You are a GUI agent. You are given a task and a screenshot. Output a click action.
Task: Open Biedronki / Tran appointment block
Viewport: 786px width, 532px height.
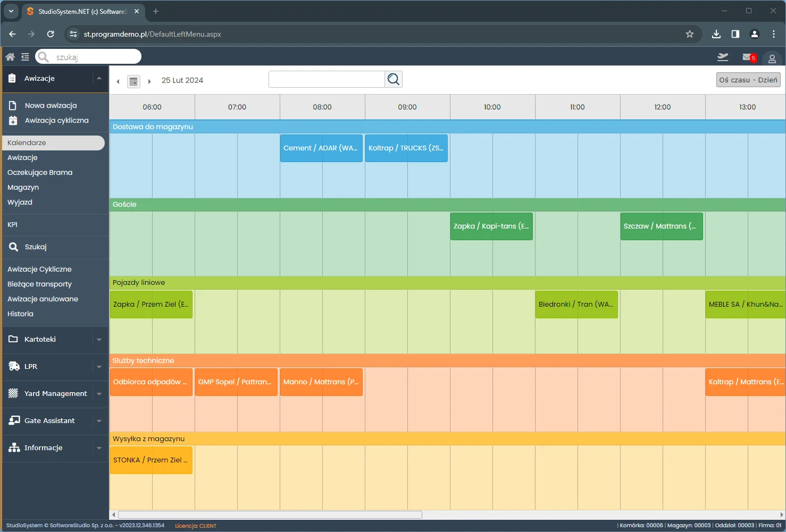click(x=576, y=304)
